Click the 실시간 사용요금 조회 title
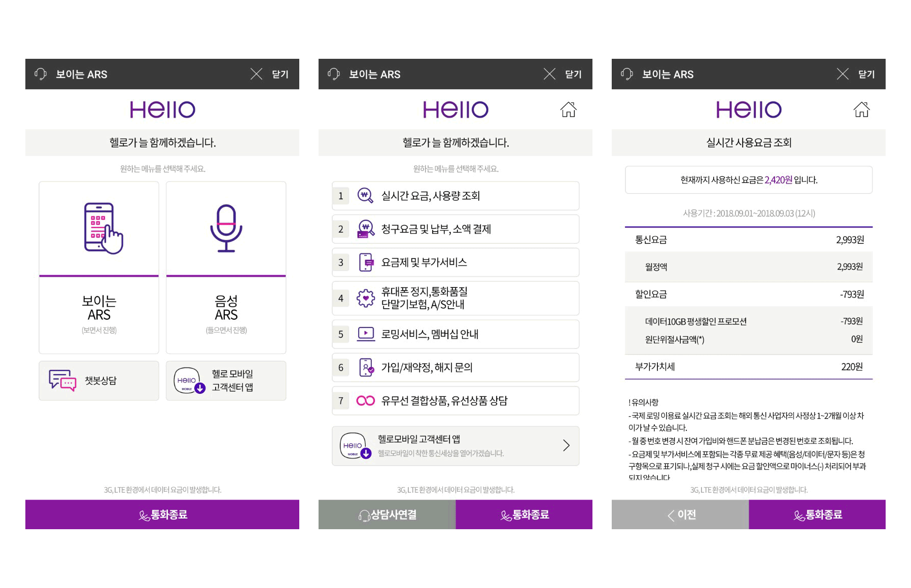The image size is (911, 588). tap(749, 142)
